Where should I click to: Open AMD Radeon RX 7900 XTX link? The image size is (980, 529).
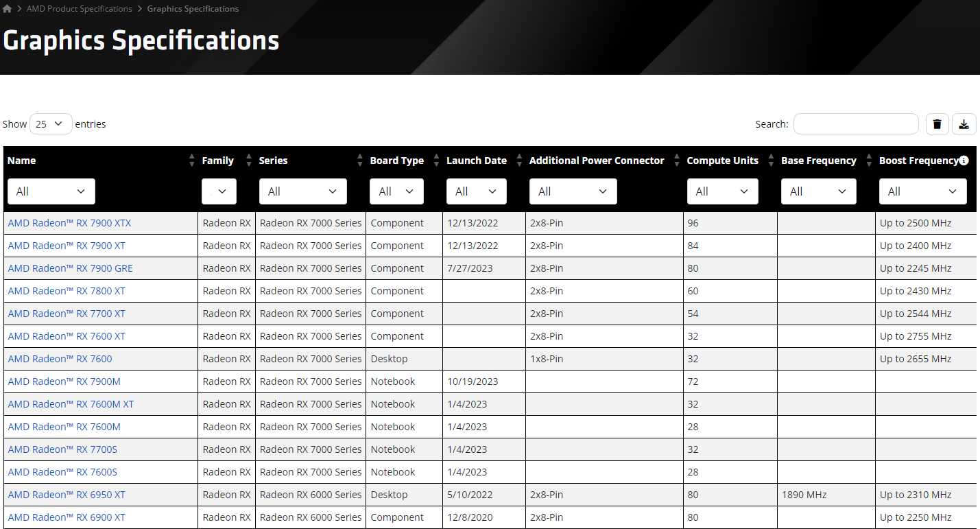(x=69, y=223)
